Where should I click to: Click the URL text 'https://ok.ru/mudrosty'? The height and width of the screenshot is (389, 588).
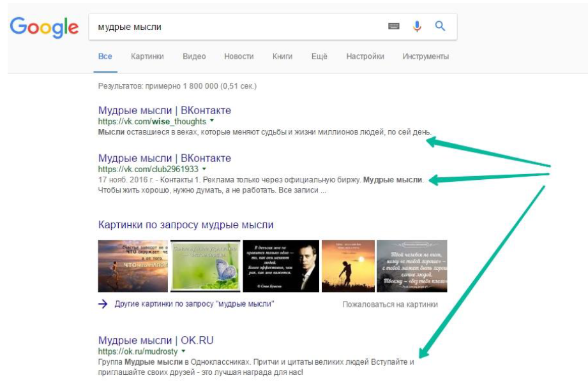138,351
